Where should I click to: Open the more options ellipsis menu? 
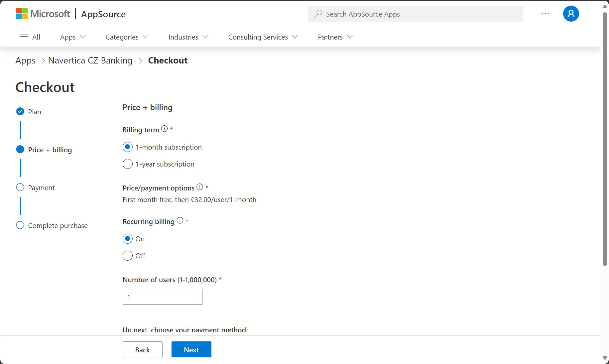point(545,14)
